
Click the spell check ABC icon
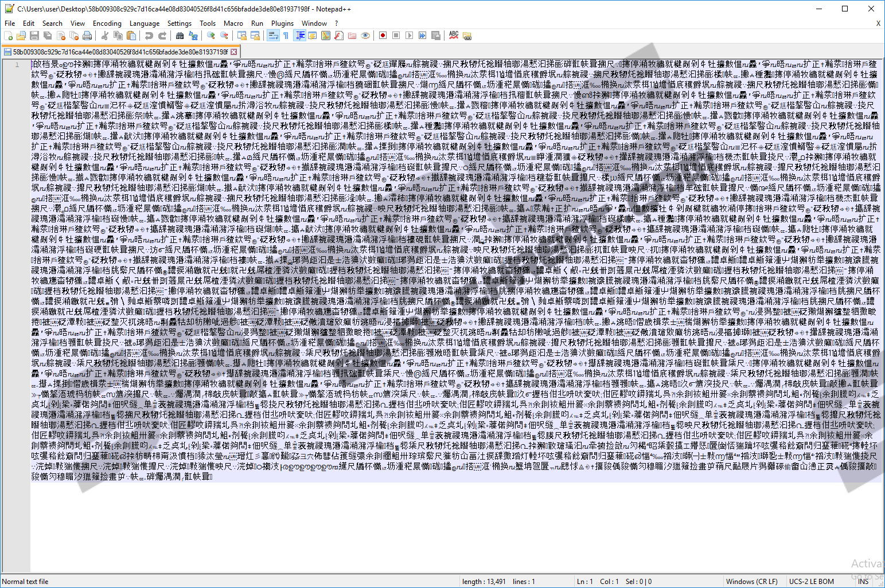[454, 36]
